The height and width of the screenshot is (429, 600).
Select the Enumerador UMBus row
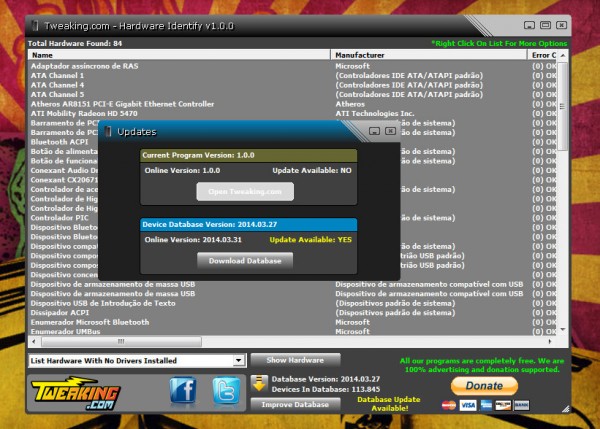[293, 331]
